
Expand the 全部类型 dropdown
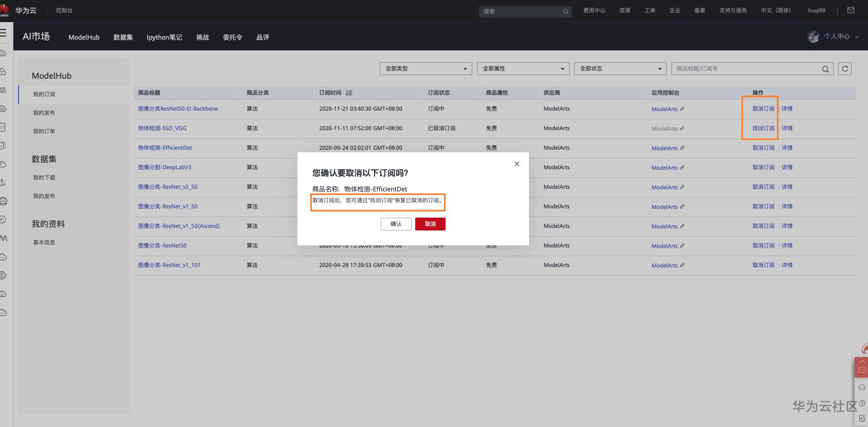[426, 69]
